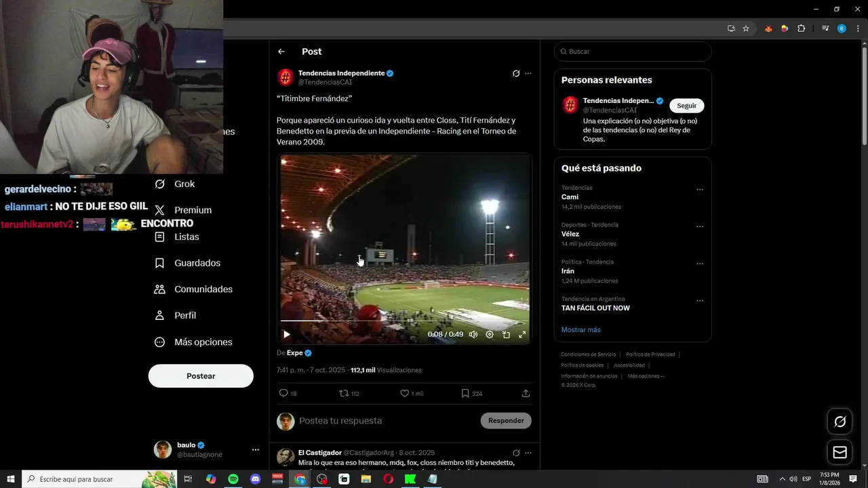Open Windows Start menu
868x488 pixels.
click(11, 479)
